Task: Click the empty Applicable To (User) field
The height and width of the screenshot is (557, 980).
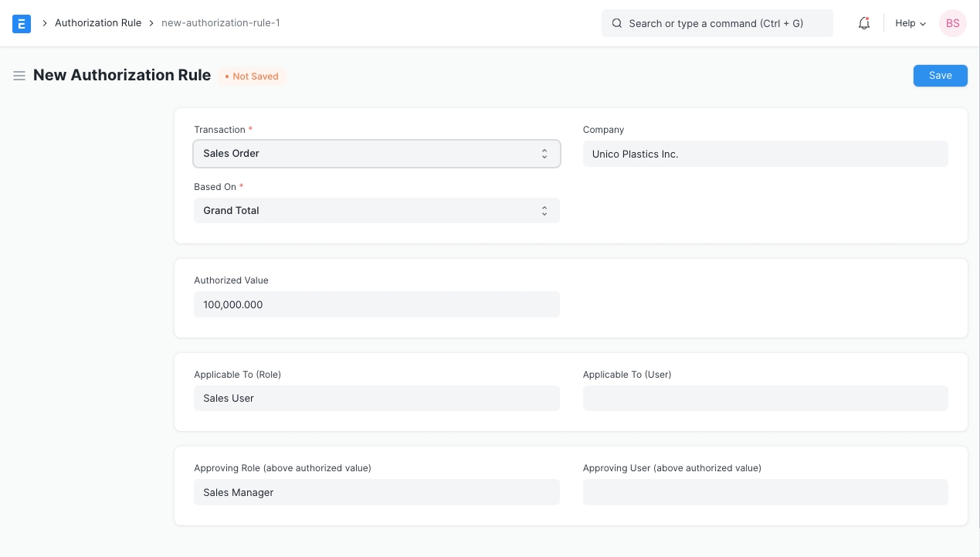Action: click(765, 399)
